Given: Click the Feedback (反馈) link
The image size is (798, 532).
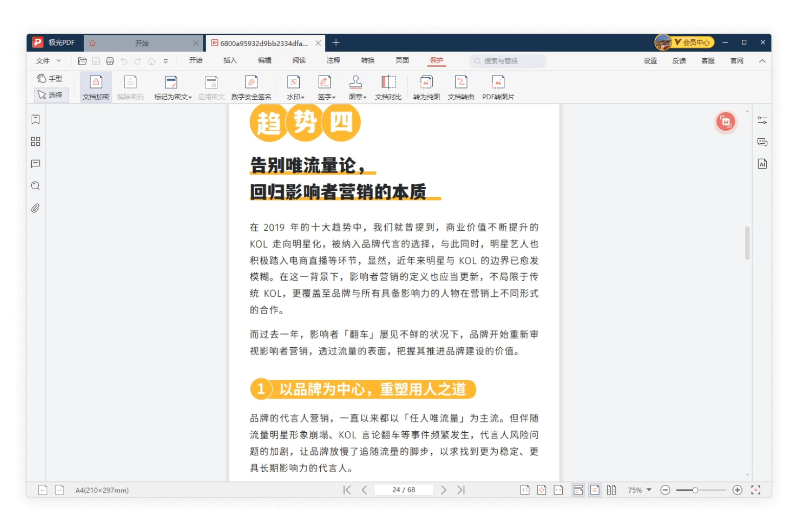Looking at the screenshot, I should (x=679, y=61).
